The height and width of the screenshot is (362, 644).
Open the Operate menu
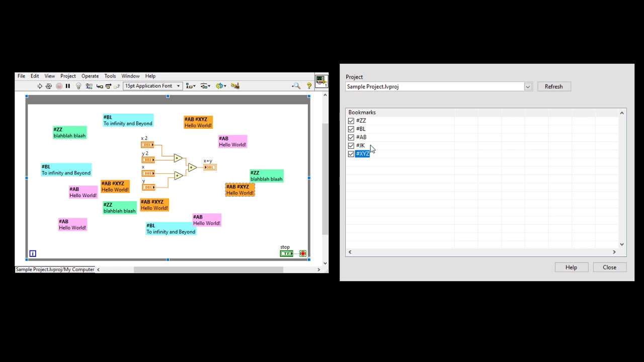pyautogui.click(x=90, y=76)
